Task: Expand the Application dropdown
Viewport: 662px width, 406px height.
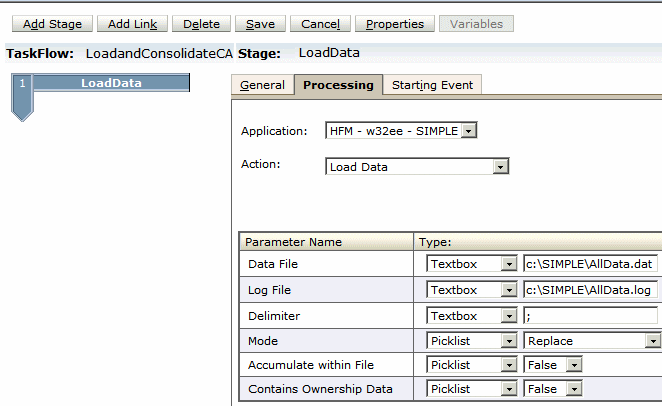Action: (469, 131)
